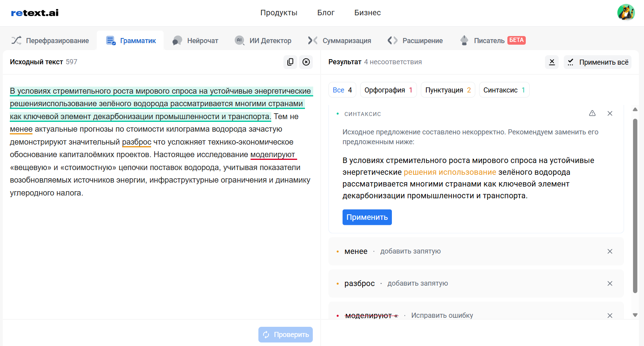Copy the source text with copy icon

pos(290,62)
